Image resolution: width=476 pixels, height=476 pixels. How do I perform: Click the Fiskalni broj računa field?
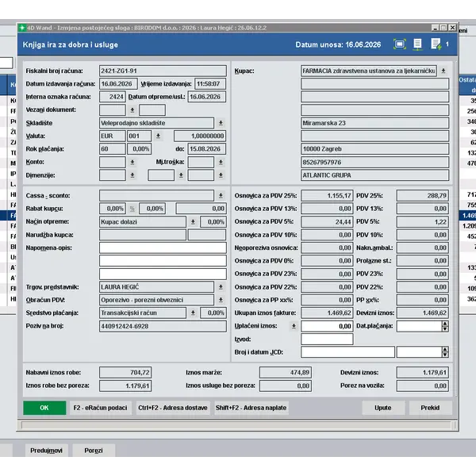163,71
